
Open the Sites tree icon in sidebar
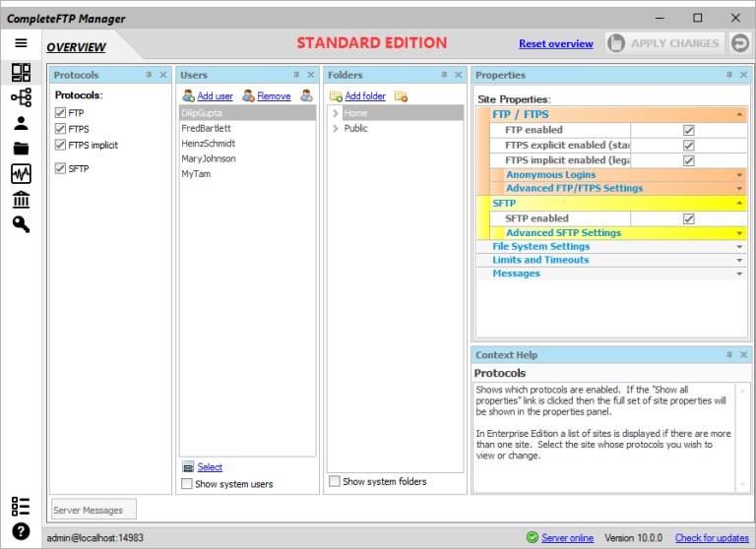pyautogui.click(x=21, y=97)
